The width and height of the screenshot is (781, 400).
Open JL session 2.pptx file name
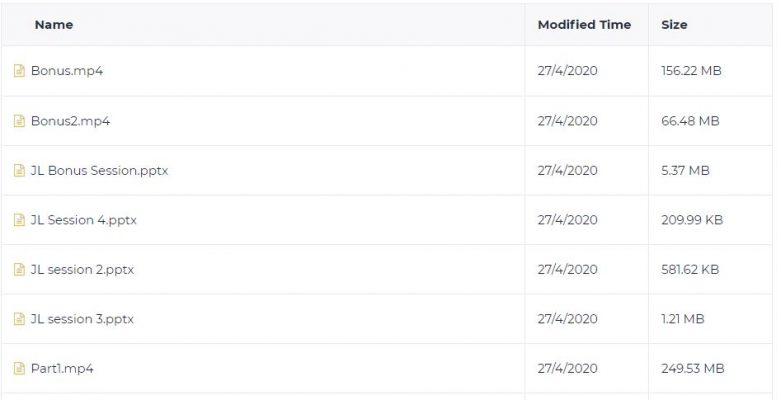(x=82, y=269)
